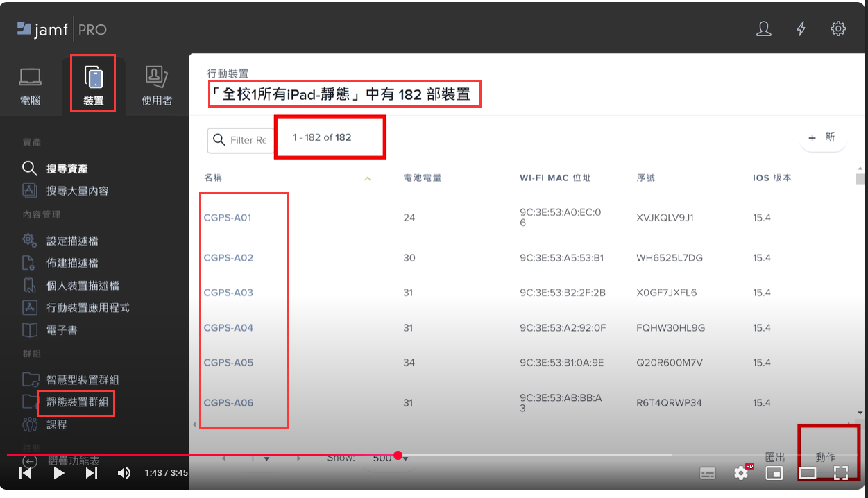The width and height of the screenshot is (868, 498).
Task: Click the document icon beside 佈建描述檔
Action: (x=29, y=263)
